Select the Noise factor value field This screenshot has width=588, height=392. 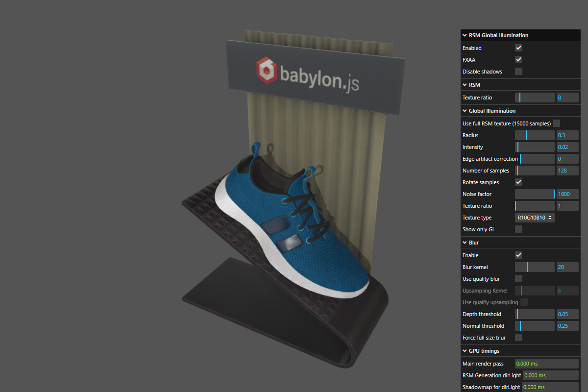567,194
